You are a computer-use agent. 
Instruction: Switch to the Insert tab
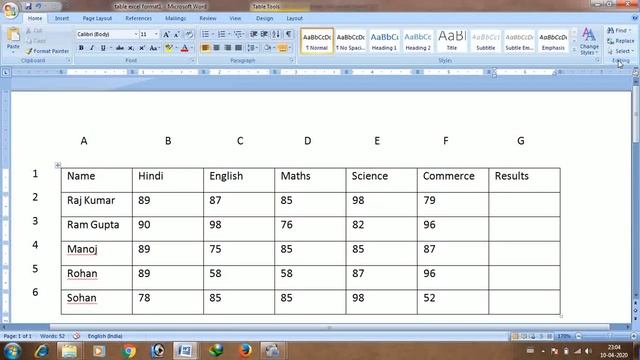pos(62,18)
